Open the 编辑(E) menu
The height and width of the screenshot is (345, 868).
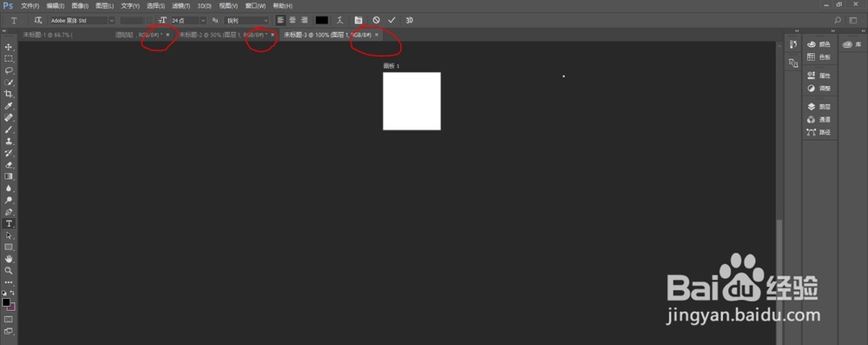coord(56,5)
